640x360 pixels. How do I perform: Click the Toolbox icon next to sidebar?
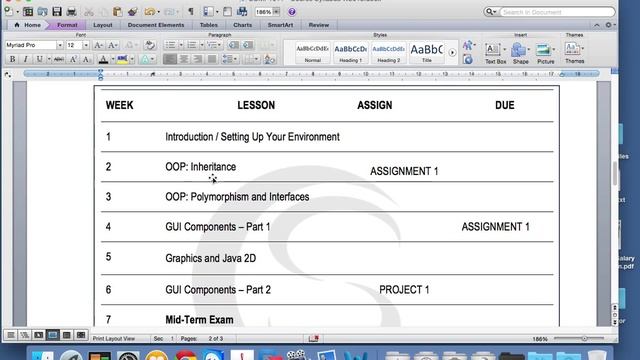[x=227, y=11]
